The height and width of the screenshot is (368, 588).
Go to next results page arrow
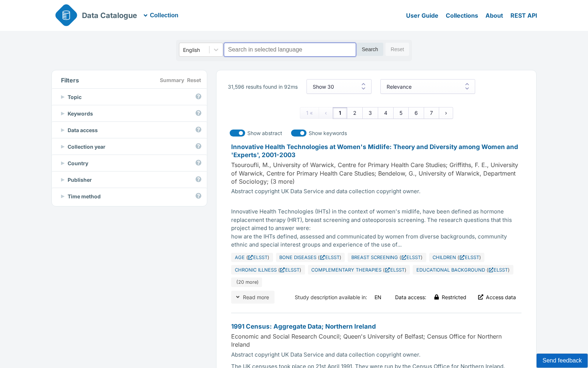pos(446,113)
